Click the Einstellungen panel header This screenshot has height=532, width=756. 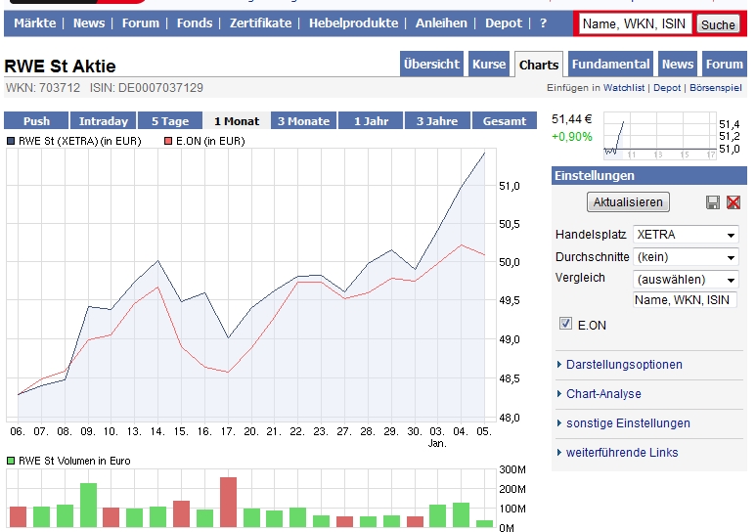(x=649, y=176)
